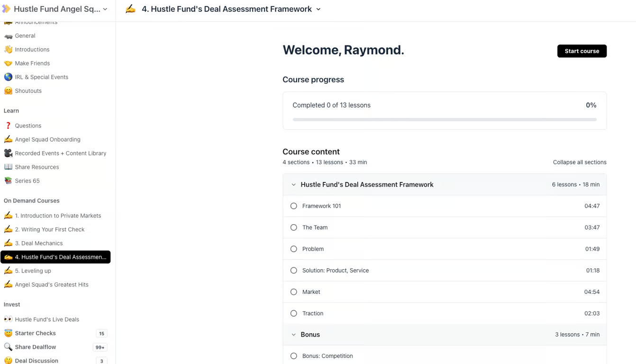Screen dimensions: 636x364
Task: Click the Introduction to Private Markets icon
Action: pyautogui.click(x=8, y=216)
